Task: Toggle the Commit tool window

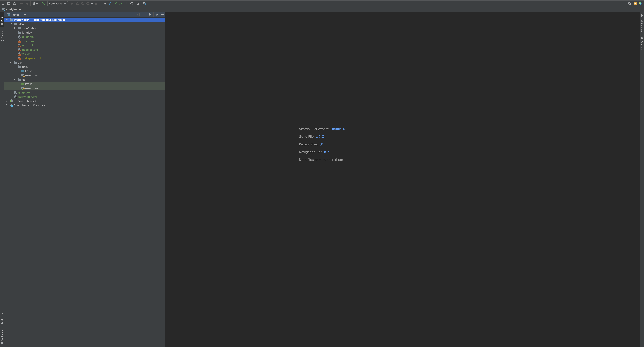Action: 2,35
